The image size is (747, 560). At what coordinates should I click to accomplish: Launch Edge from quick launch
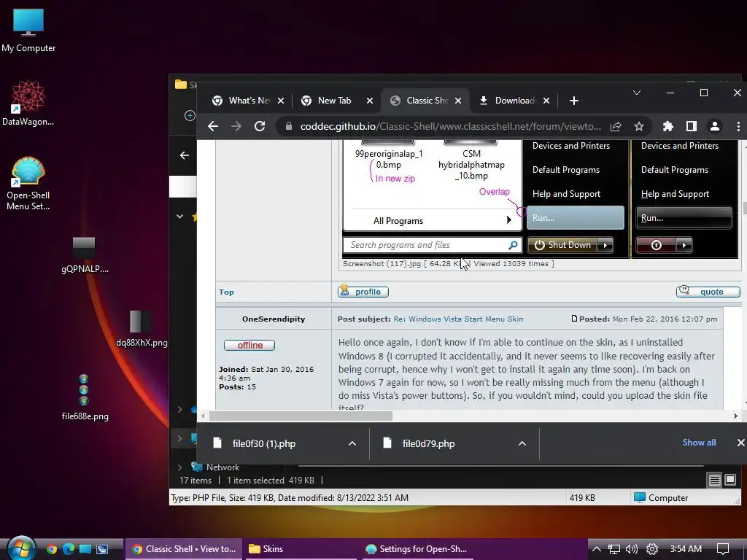pos(69,549)
